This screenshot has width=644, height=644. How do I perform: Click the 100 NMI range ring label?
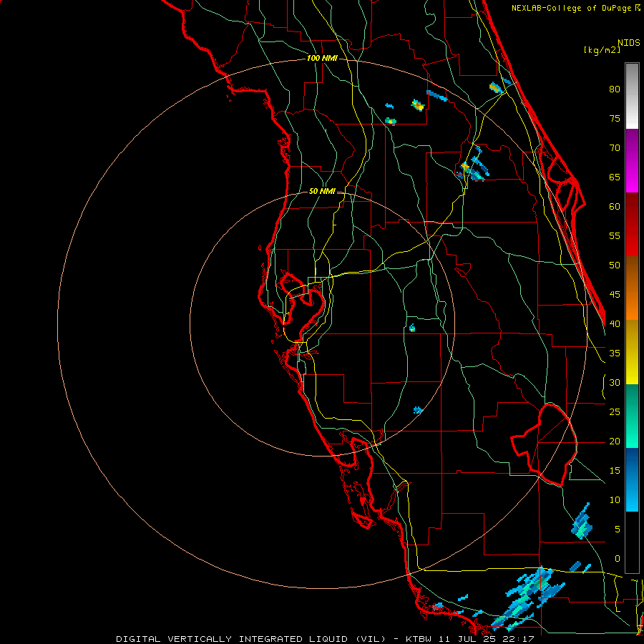click(x=322, y=58)
